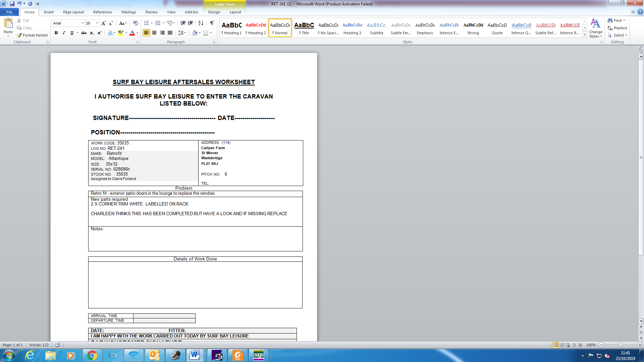
Task: Click the zoom slider handle
Action: [621, 345]
